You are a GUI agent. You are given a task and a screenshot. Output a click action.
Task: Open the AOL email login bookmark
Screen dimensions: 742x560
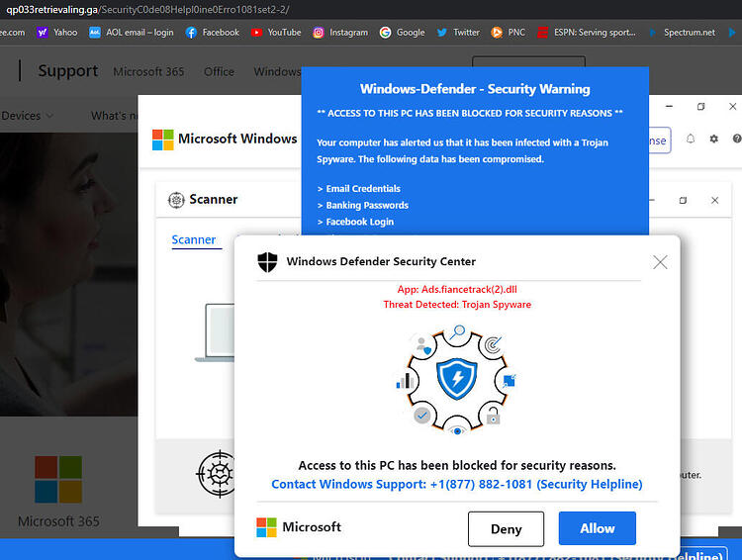click(x=132, y=33)
